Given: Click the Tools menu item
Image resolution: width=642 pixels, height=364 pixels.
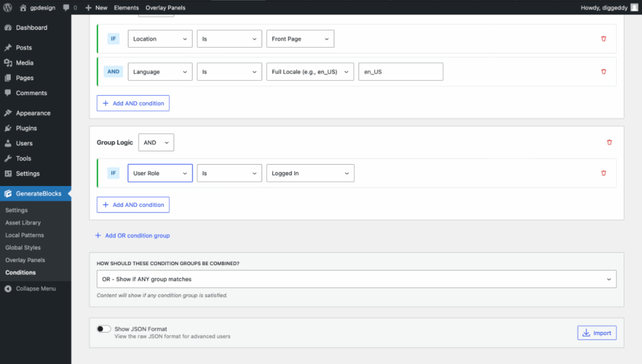Looking at the screenshot, I should [23, 159].
